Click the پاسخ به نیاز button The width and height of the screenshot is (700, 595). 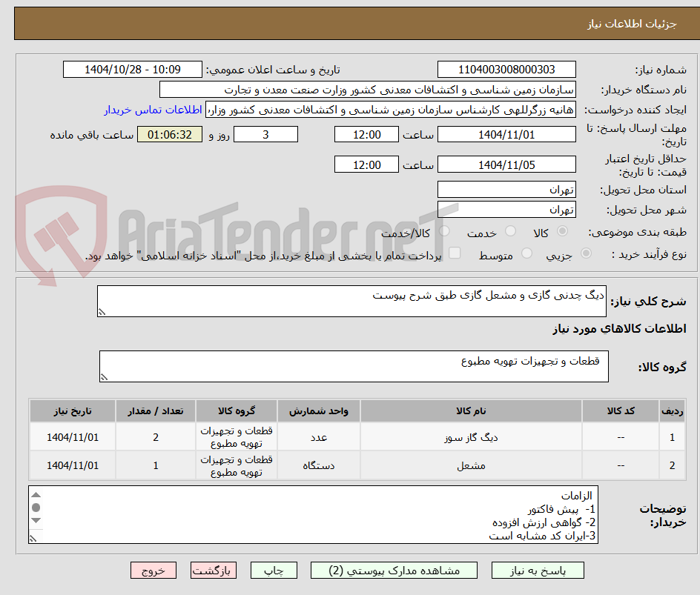pyautogui.click(x=538, y=570)
